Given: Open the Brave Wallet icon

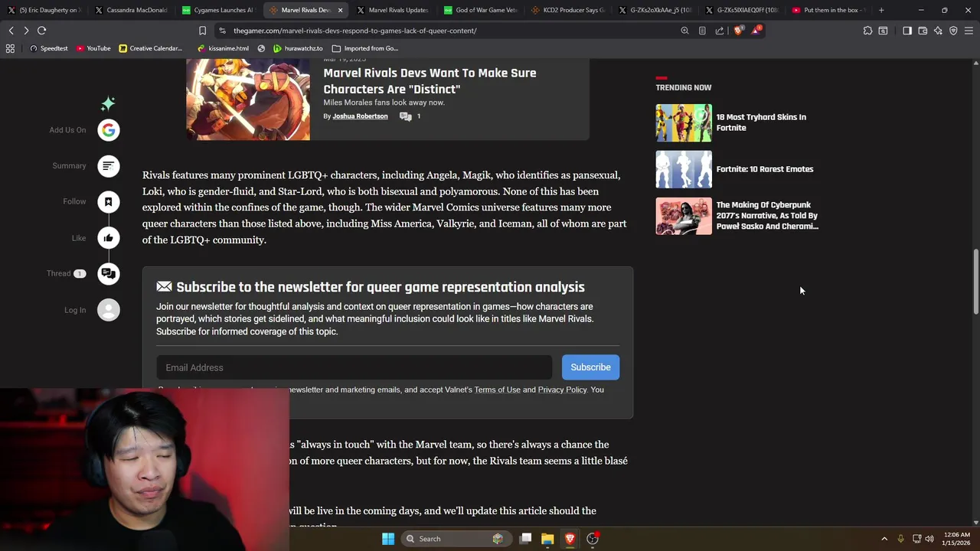Looking at the screenshot, I should pyautogui.click(x=923, y=31).
